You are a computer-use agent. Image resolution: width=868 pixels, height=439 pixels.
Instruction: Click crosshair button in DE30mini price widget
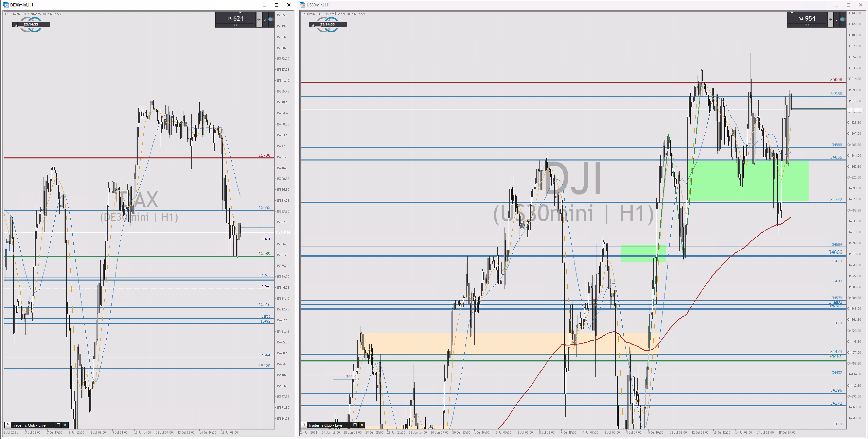click(259, 20)
